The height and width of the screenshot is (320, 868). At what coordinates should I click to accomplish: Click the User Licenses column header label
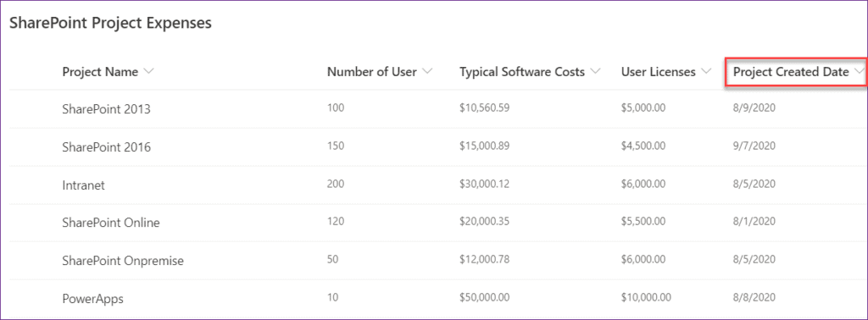(658, 72)
